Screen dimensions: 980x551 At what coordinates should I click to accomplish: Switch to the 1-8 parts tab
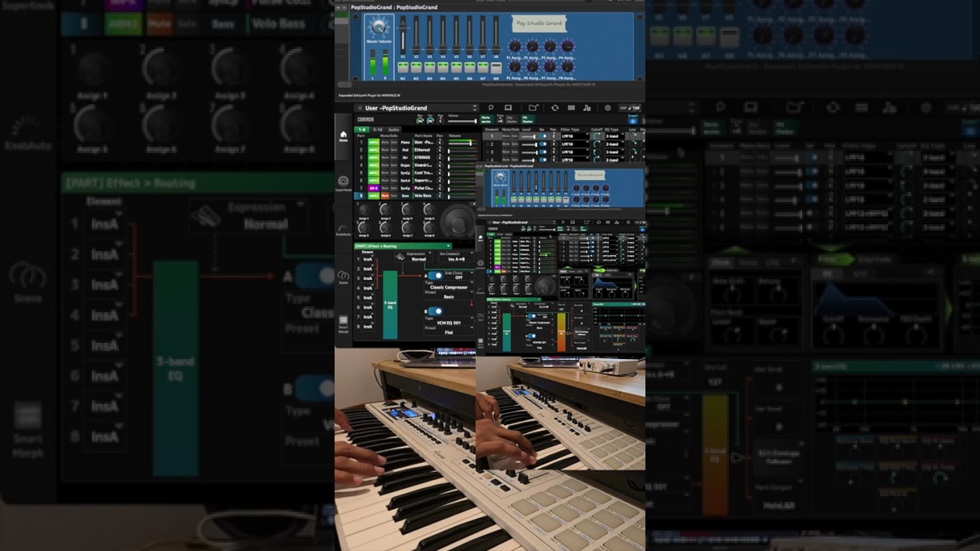click(362, 129)
